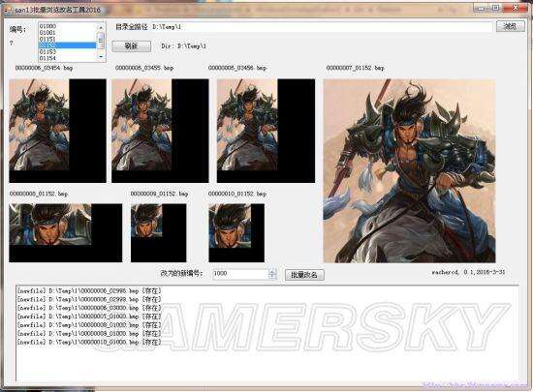Click the 刷新 refresh button
533x392 pixels.
coord(131,46)
